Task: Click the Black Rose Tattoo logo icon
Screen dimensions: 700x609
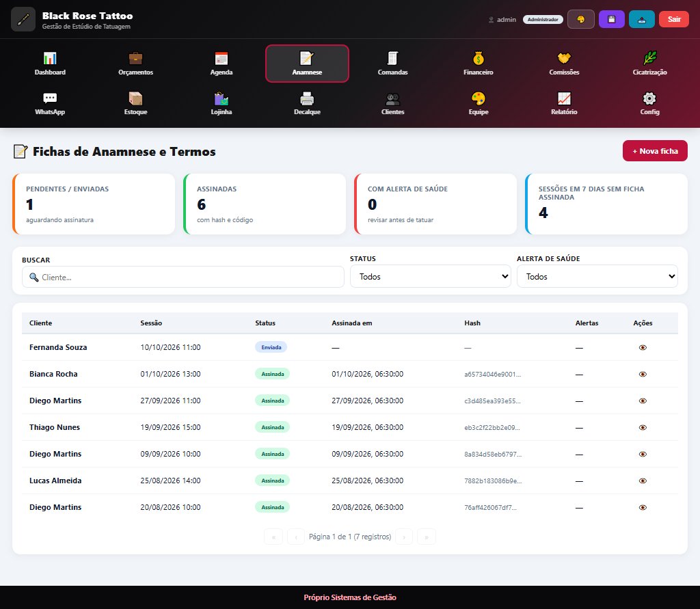Action: point(23,19)
